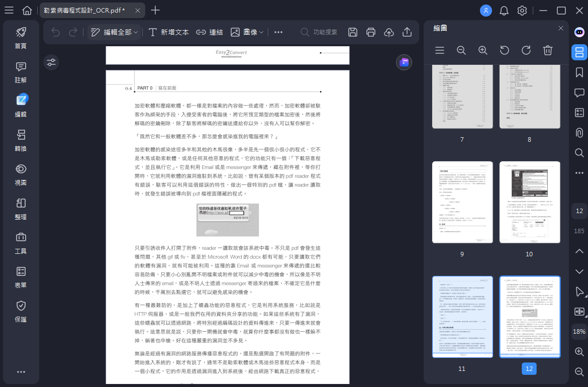
Task: Save the document with the disk icon
Action: pos(352,32)
